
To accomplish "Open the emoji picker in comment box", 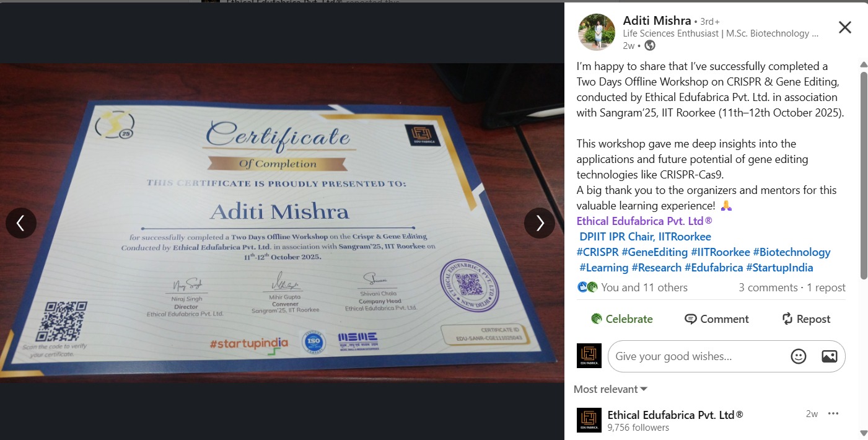I will (x=799, y=356).
